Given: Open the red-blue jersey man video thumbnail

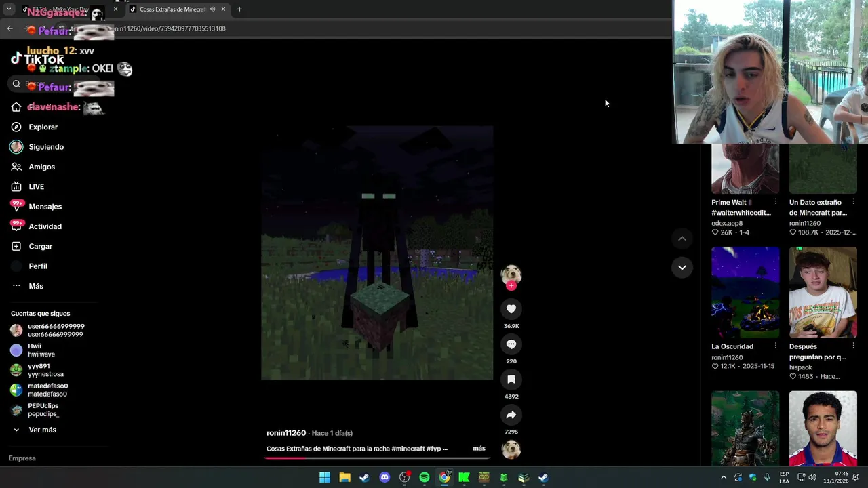Looking at the screenshot, I should pyautogui.click(x=823, y=428).
